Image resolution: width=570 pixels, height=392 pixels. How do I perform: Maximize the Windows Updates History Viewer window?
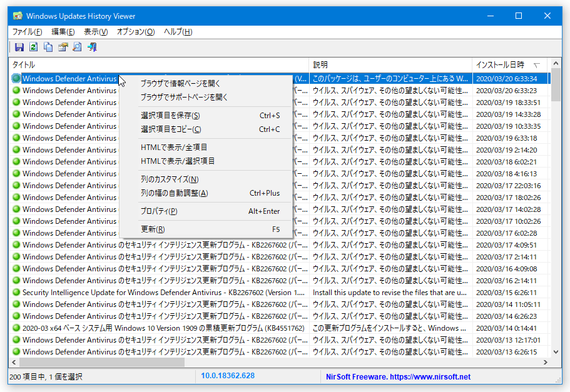point(519,16)
